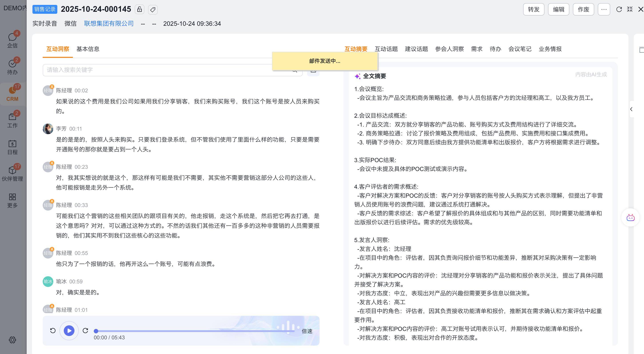The image size is (644, 354).
Task: Switch to the 基本信息 tab
Action: tap(88, 49)
